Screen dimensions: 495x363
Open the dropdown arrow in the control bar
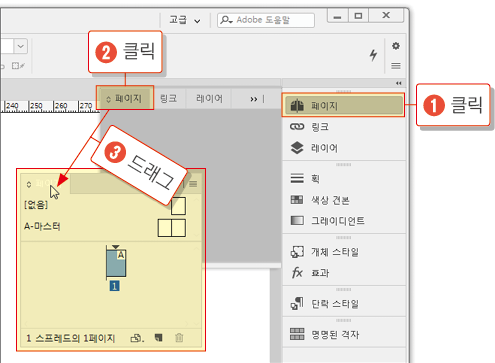click(21, 46)
